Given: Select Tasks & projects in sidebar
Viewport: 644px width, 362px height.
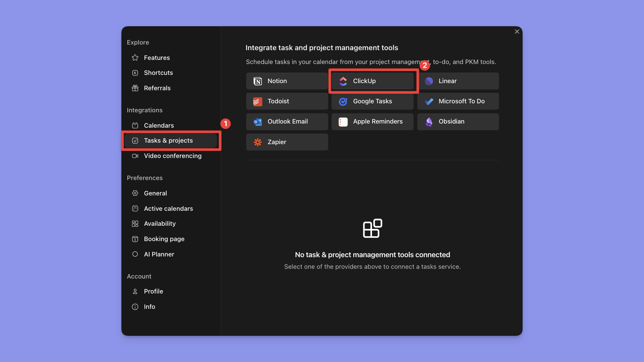Looking at the screenshot, I should click(x=171, y=140).
